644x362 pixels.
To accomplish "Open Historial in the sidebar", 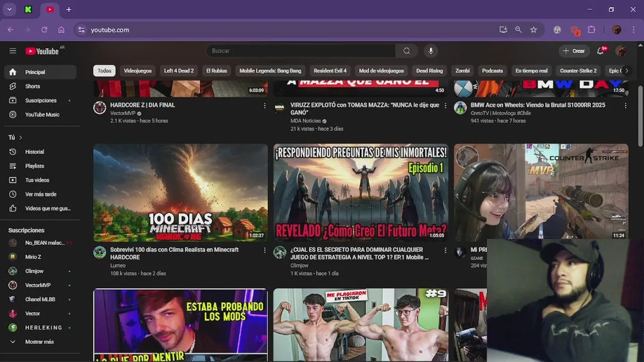I will tap(40, 151).
